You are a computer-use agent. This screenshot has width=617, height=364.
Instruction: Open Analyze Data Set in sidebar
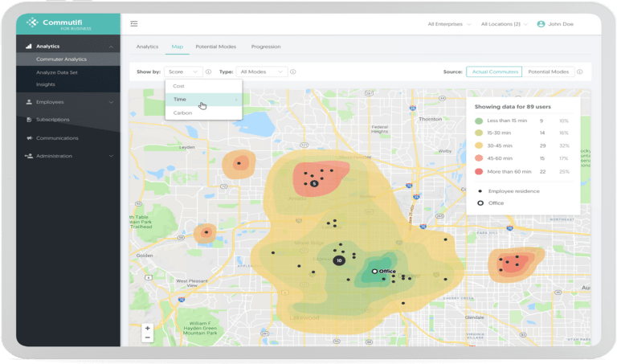56,72
